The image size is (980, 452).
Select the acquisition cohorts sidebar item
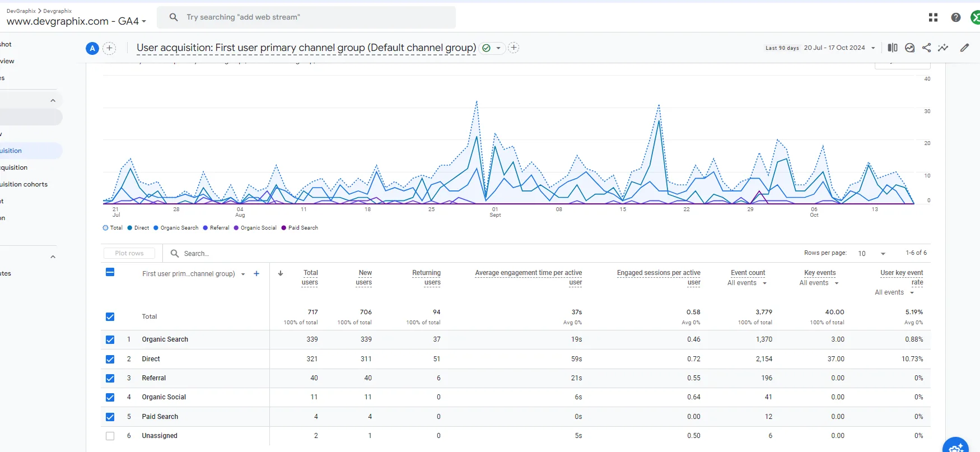click(24, 184)
